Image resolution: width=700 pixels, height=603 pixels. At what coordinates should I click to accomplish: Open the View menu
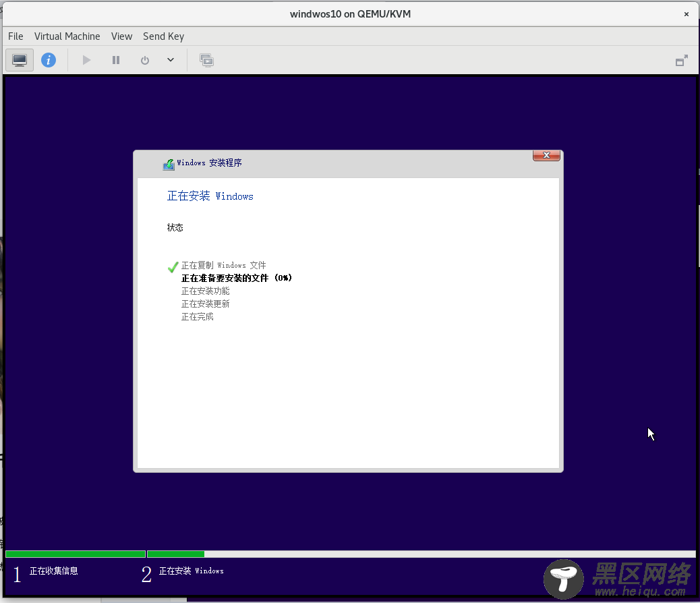(121, 36)
